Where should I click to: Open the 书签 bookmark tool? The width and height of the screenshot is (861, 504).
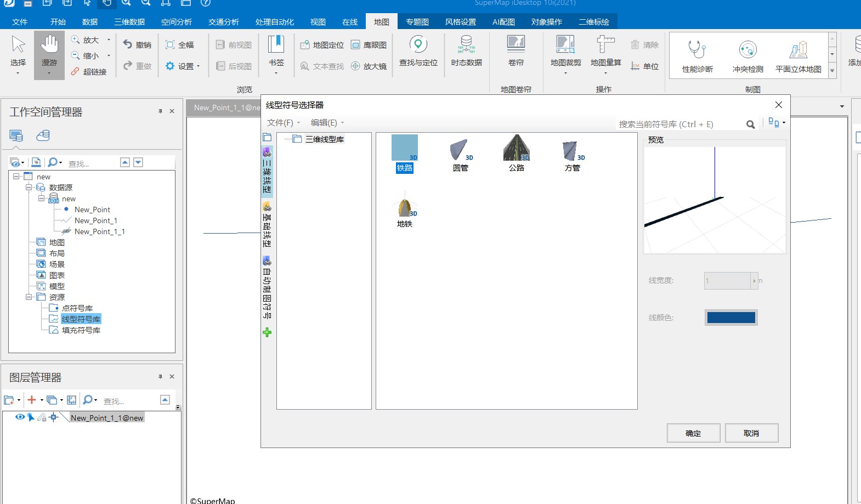pyautogui.click(x=276, y=55)
